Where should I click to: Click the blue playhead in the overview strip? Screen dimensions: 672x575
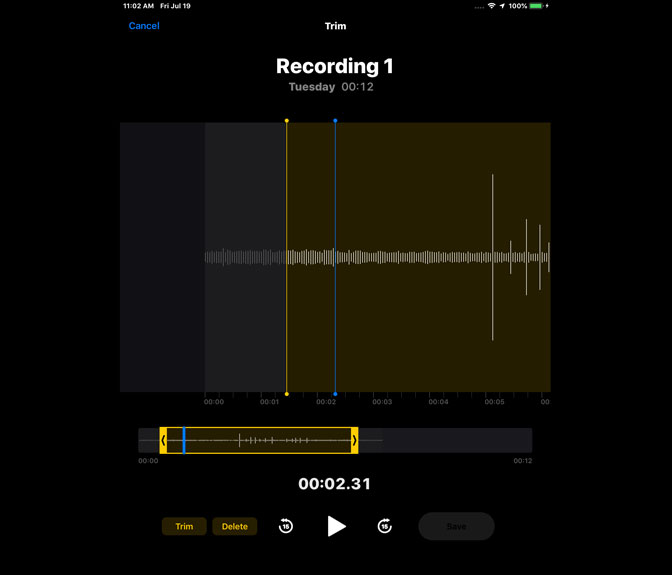(184, 440)
